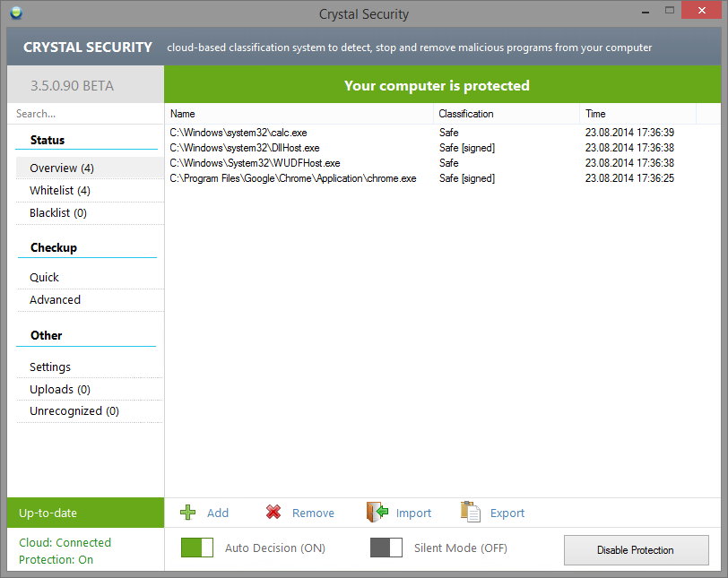Click the red X Remove icon
The width and height of the screenshot is (728, 578).
coord(273,513)
